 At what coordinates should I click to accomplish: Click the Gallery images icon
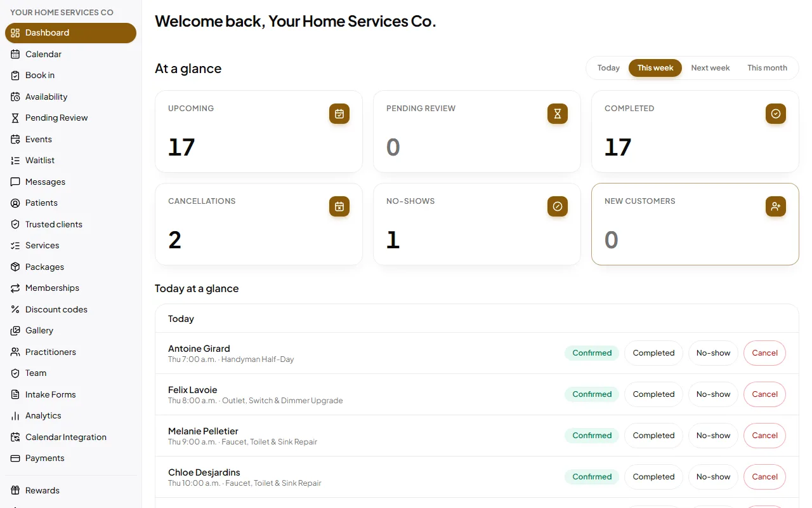[x=15, y=331]
